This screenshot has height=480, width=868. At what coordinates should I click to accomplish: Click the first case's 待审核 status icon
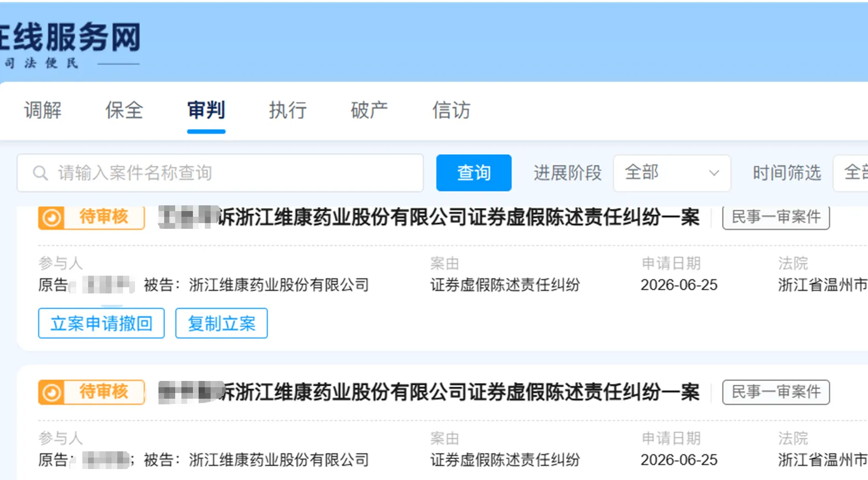51,218
